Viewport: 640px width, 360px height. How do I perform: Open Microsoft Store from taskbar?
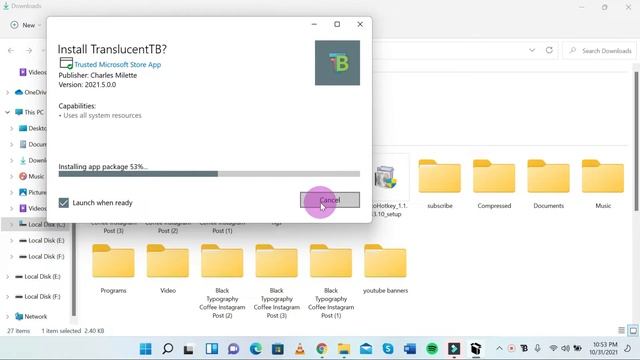278,349
